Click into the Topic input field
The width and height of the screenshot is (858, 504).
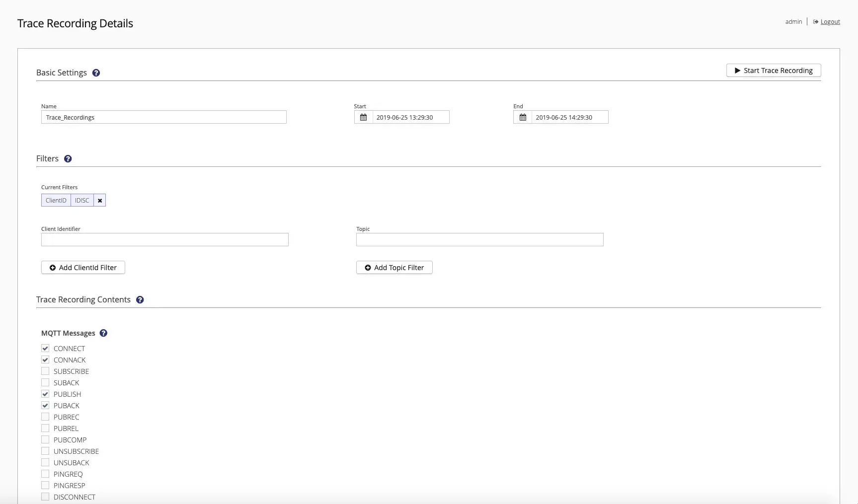coord(480,240)
